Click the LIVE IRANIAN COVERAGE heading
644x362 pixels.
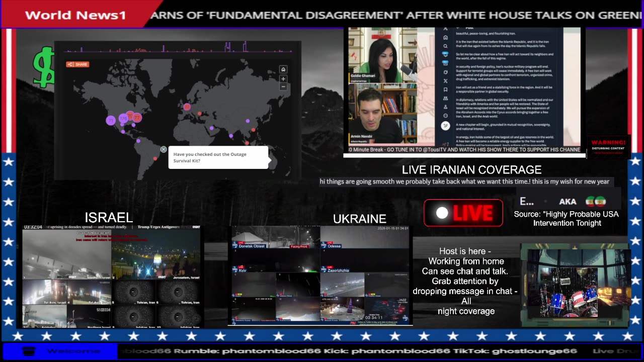click(471, 170)
